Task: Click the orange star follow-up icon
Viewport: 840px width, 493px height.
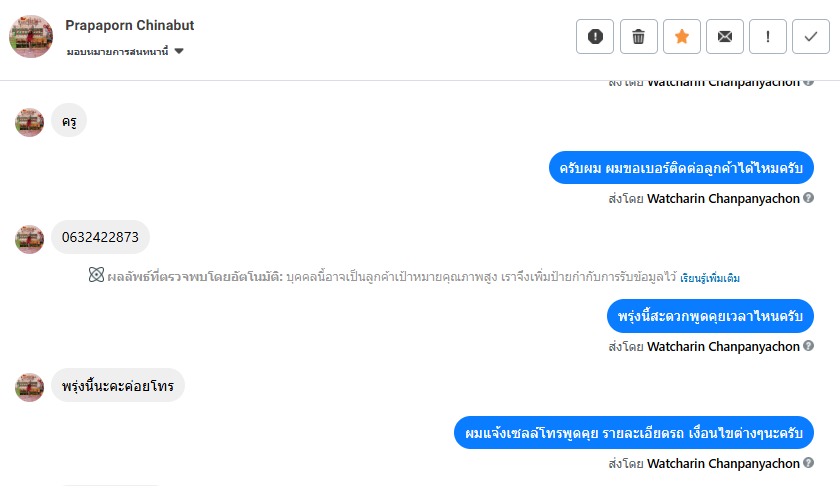Action: (x=681, y=37)
